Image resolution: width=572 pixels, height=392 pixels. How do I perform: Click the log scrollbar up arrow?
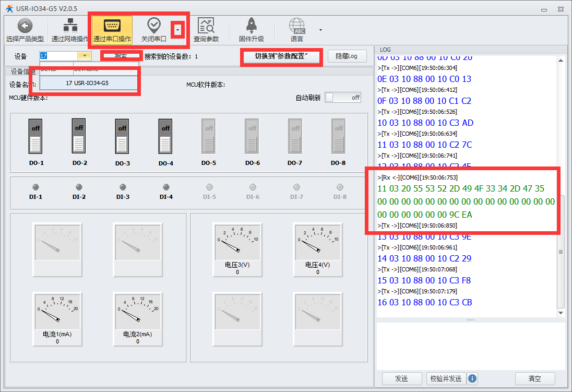pyautogui.click(x=561, y=60)
